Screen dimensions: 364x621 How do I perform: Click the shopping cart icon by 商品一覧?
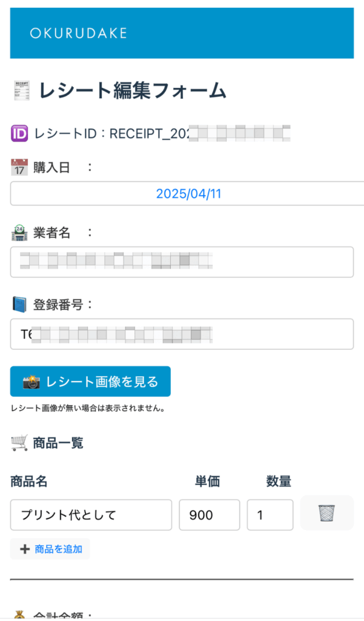(19, 443)
